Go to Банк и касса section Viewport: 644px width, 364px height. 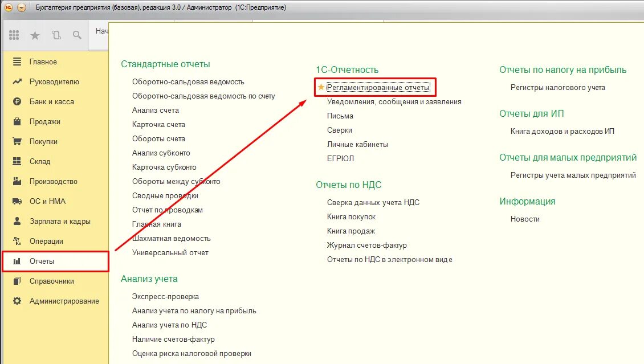52,101
